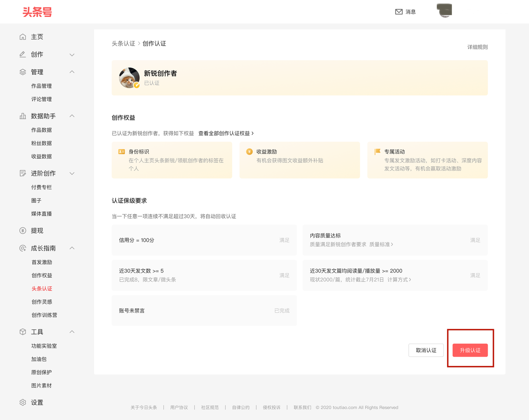
Task: Open 作品管理 in the sidebar
Action: tap(41, 86)
